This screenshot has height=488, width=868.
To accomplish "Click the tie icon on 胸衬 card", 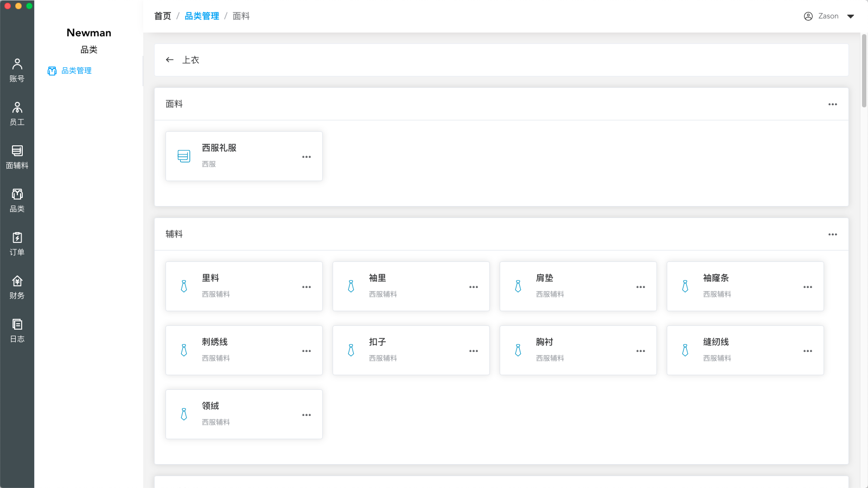I will coord(518,350).
